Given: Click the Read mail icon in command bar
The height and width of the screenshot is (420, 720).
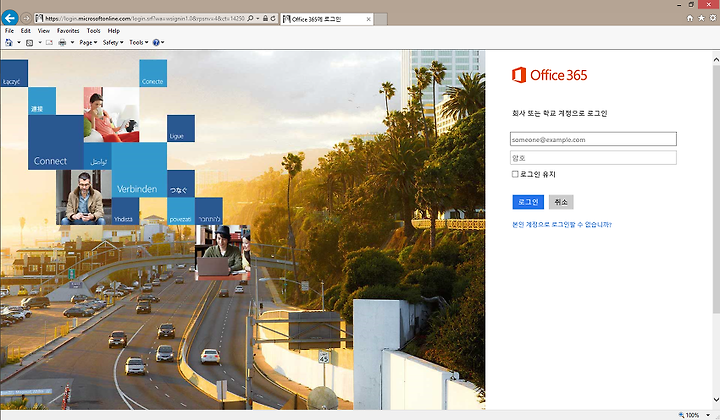Looking at the screenshot, I should (49, 42).
